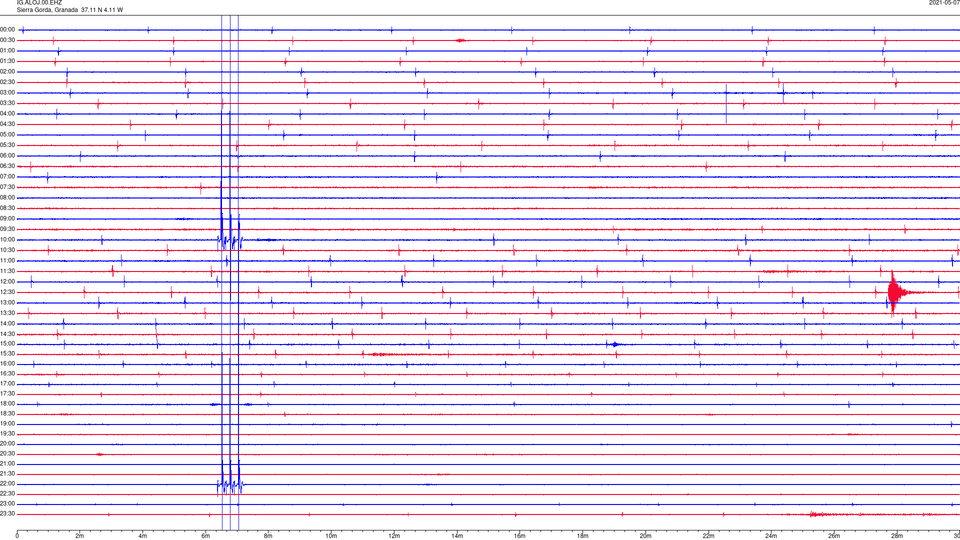The height and width of the screenshot is (540, 960).
Task: Click the small red blob on the 20:30 trace
Action: (100, 454)
